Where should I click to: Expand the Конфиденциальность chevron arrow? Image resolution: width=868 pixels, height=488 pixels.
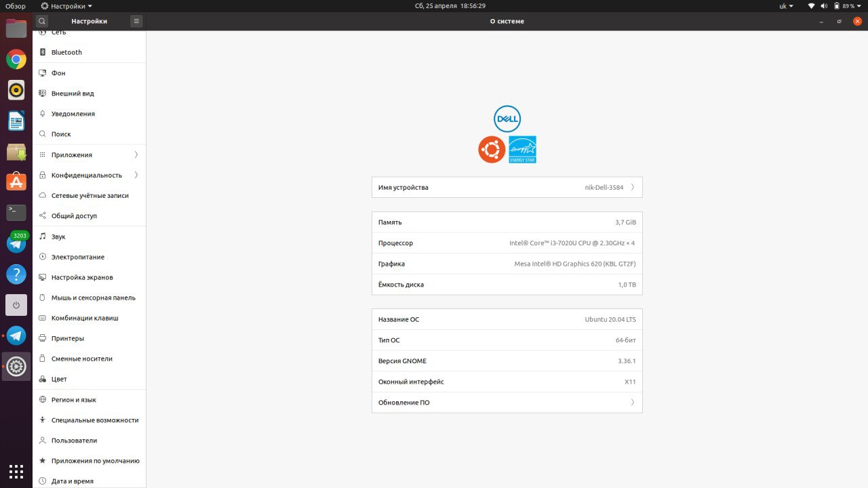point(136,175)
